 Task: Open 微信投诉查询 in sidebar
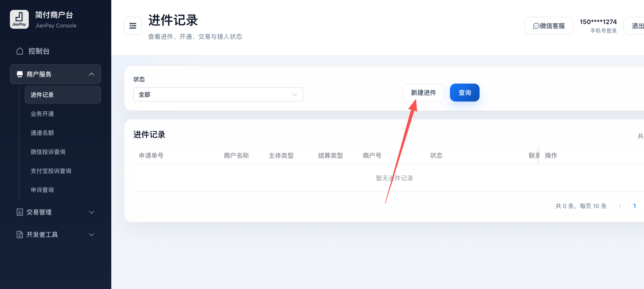[x=63, y=152]
